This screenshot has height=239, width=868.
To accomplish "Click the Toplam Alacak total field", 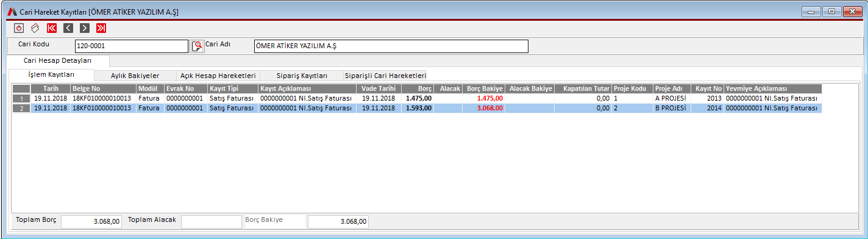I will [x=212, y=221].
